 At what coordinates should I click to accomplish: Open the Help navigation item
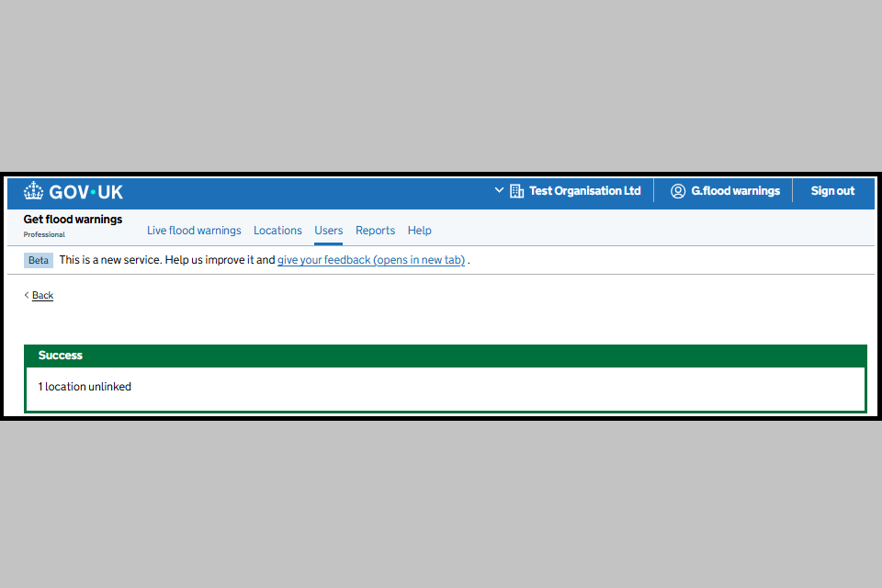[x=420, y=231]
